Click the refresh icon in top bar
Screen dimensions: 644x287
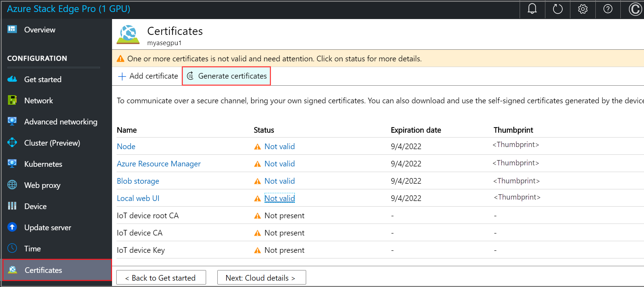[x=557, y=9]
